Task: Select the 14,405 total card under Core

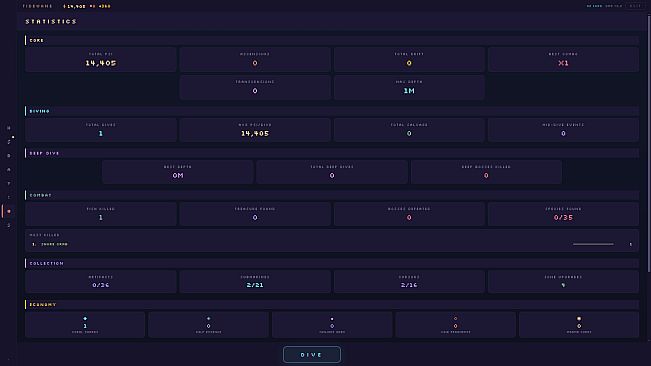Action: pos(101,59)
